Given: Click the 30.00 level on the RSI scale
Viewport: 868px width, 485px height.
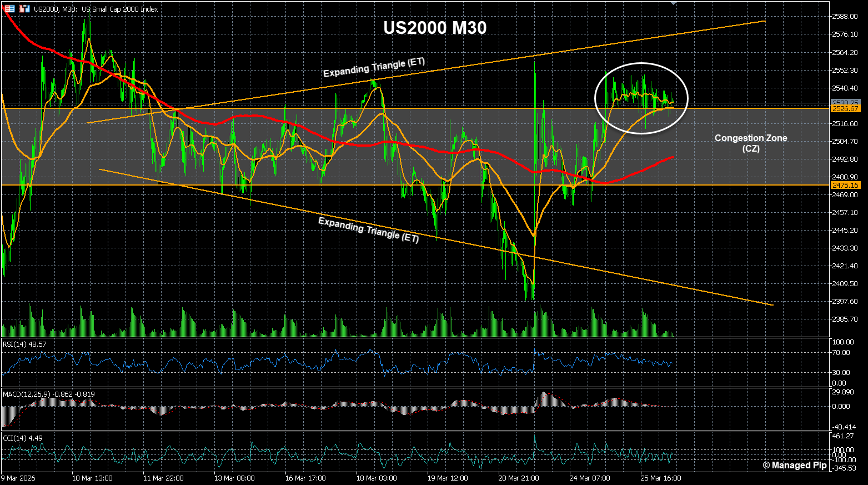Looking at the screenshot, I should (841, 373).
